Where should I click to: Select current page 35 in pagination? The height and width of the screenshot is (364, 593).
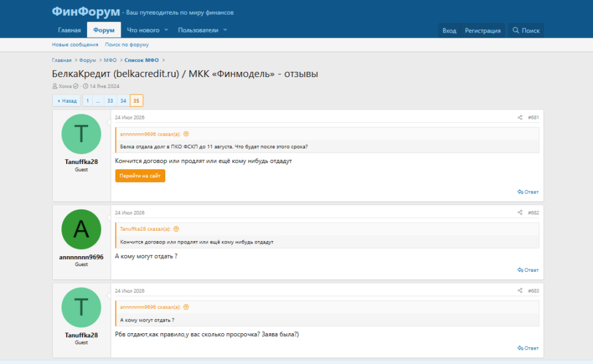pyautogui.click(x=136, y=100)
